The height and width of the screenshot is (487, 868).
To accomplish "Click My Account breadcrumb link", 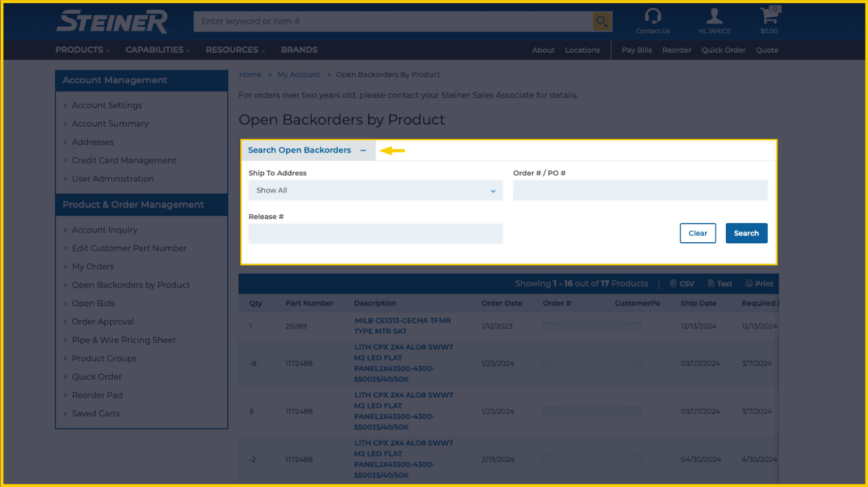I will (x=298, y=75).
